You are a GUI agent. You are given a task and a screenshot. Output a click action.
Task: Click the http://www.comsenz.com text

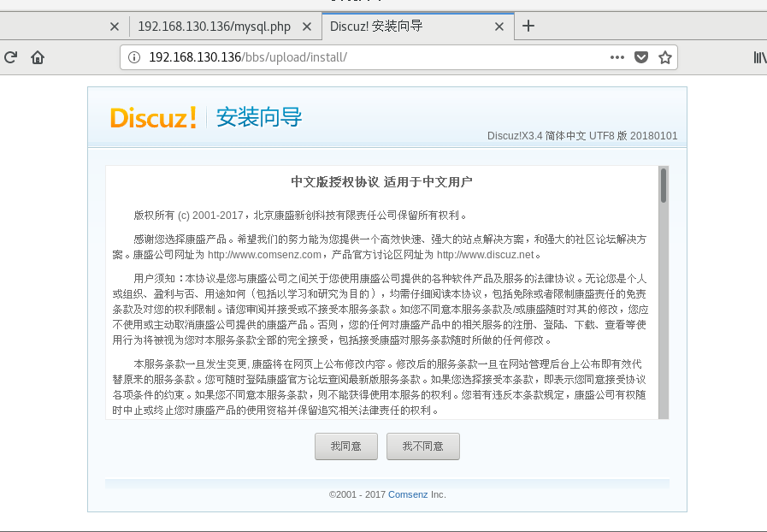264,255
